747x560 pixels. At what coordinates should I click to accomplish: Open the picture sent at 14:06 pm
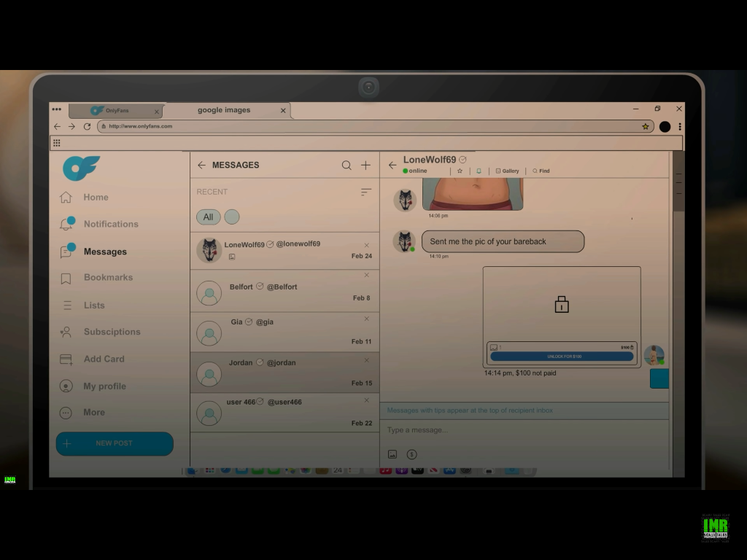point(473,194)
